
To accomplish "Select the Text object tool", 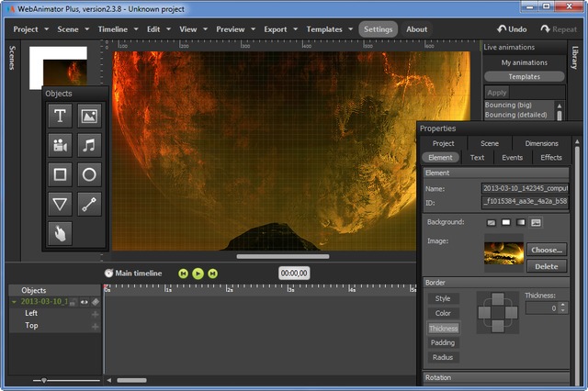I will click(60, 116).
